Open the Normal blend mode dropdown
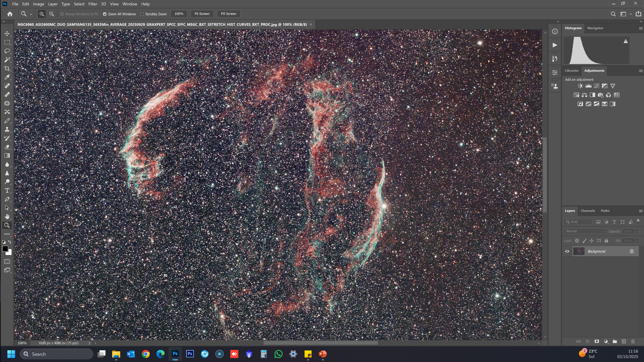This screenshot has width=644, height=362. click(585, 231)
